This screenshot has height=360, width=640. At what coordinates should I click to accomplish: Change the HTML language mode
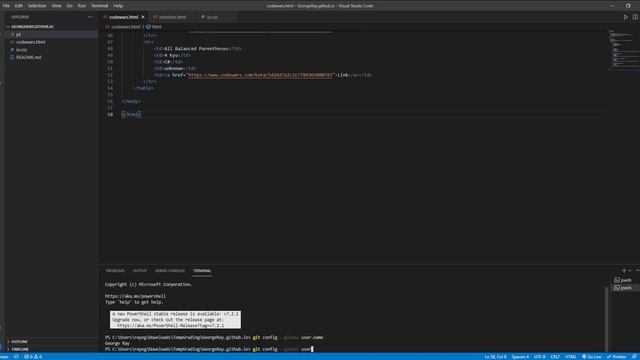pos(570,357)
